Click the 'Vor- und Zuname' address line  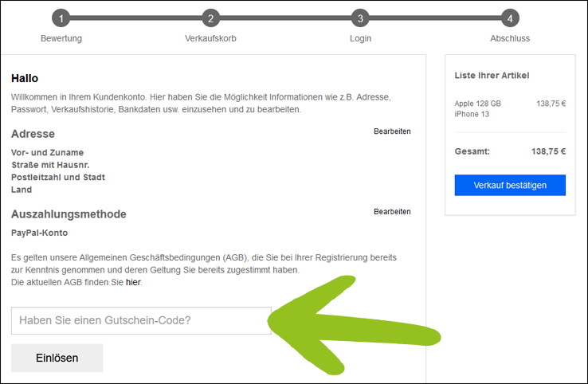click(47, 153)
